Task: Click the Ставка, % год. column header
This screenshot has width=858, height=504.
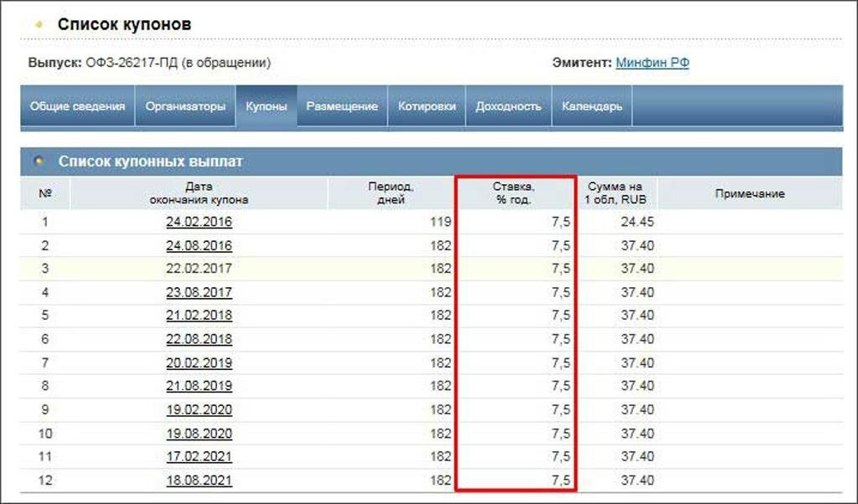Action: 514,193
